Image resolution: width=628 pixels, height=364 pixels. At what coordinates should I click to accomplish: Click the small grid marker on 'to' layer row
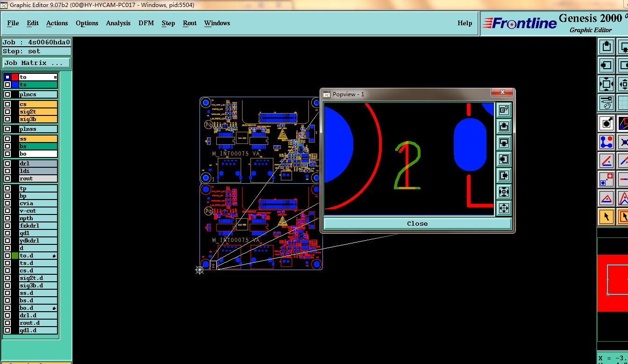(55, 77)
